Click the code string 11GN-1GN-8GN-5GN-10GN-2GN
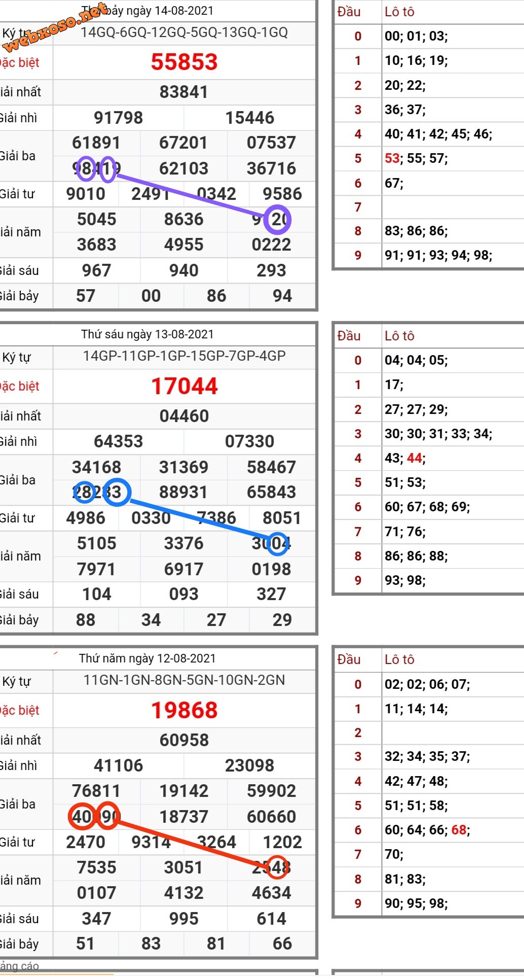This screenshot has width=524, height=980. 184,680
